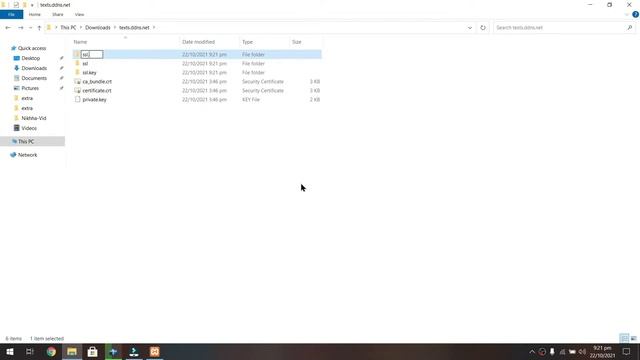
Task: Open the volume control tray icon
Action: (x=582, y=352)
